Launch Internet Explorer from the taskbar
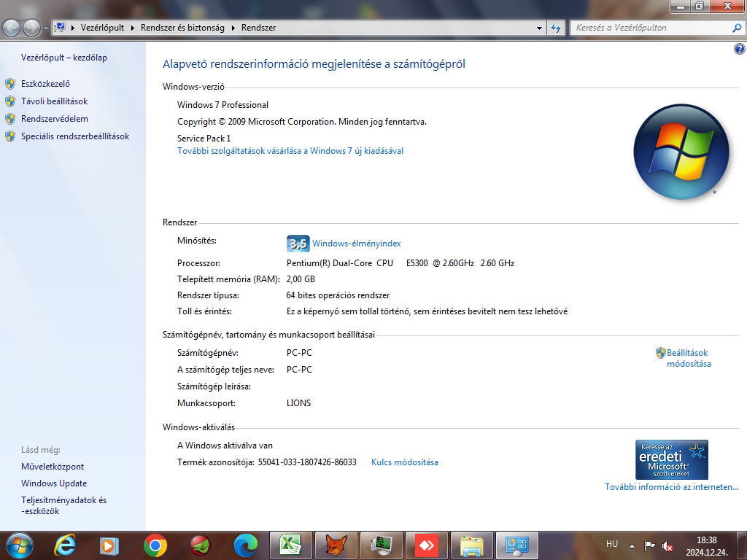 [65, 545]
